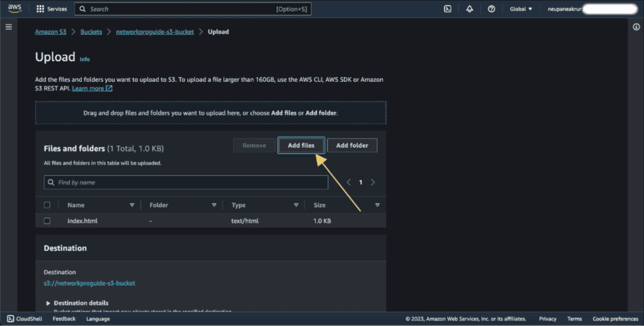The image size is (644, 326).
Task: Open Privacy link in footer
Action: tap(548, 318)
